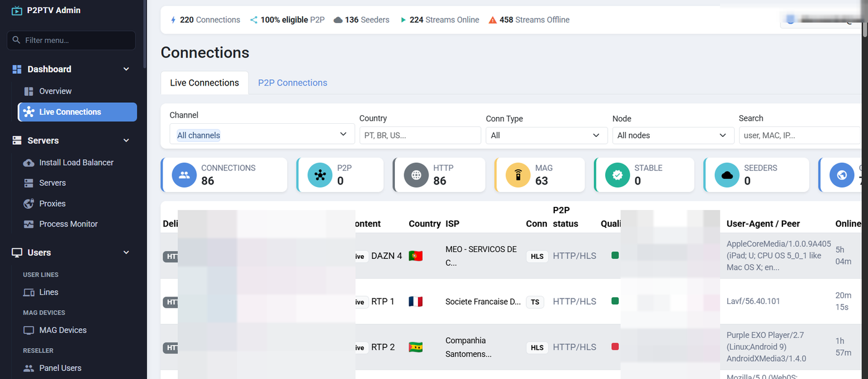Open the All nodes dropdown
This screenshot has height=379, width=868.
point(673,135)
